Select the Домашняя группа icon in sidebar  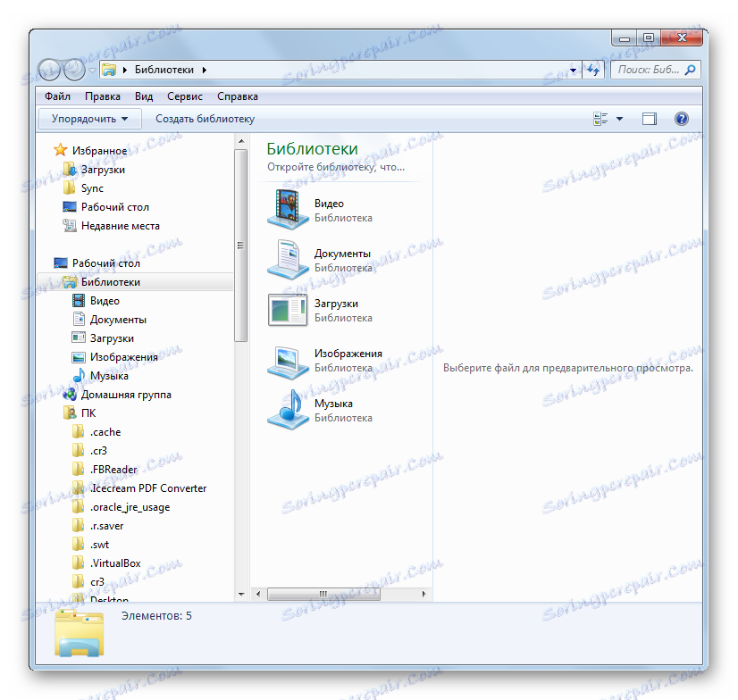pos(70,394)
